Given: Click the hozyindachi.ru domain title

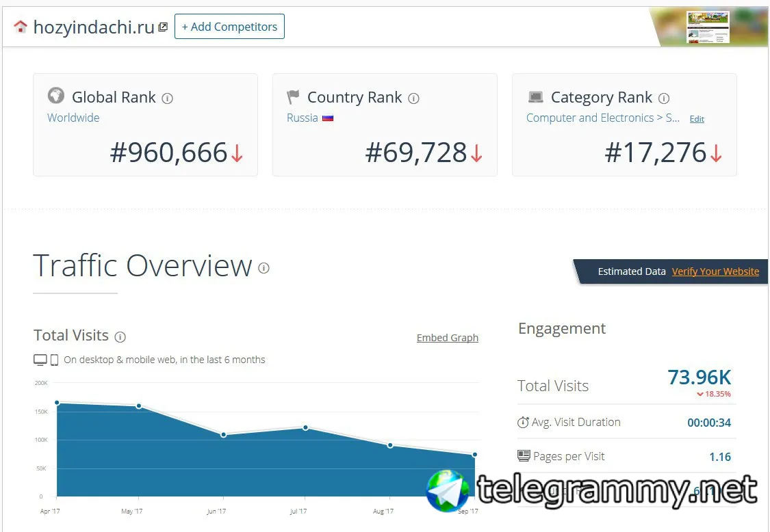Looking at the screenshot, I should pos(94,27).
